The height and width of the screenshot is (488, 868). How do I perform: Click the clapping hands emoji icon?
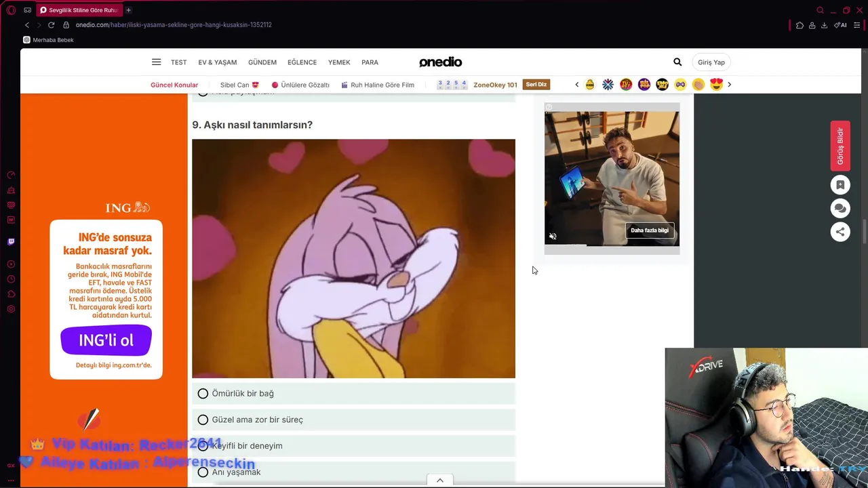698,85
